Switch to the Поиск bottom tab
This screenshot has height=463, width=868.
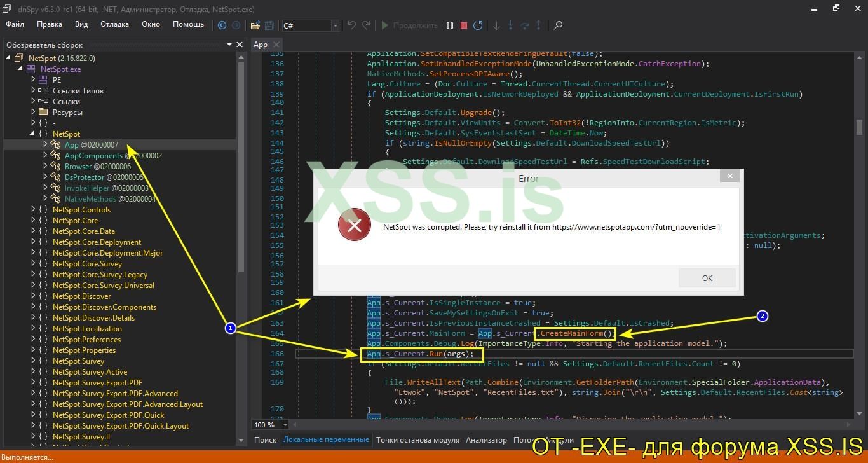click(266, 439)
